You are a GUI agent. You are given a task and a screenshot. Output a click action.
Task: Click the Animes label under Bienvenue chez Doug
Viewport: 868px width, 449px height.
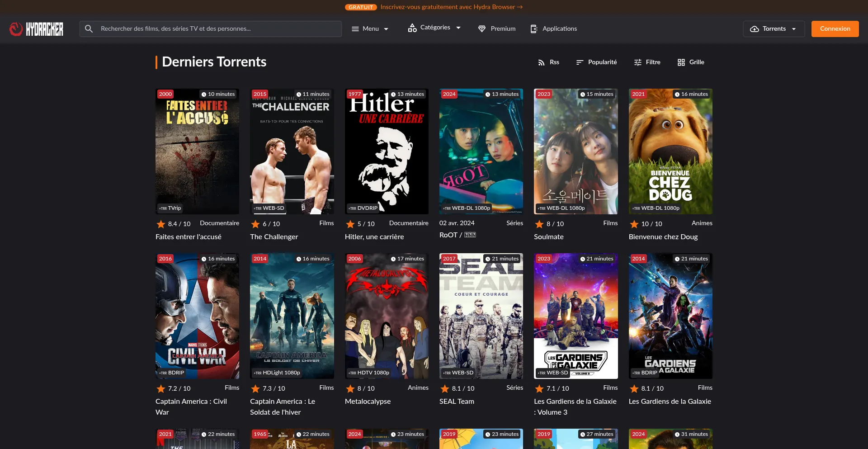[702, 223]
